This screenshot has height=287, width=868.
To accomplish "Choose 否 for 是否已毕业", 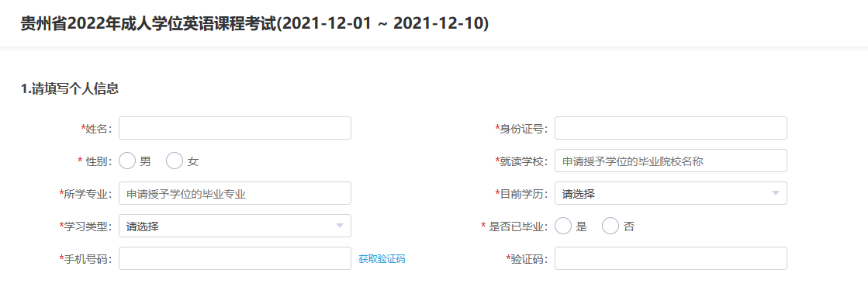I will coord(610,226).
